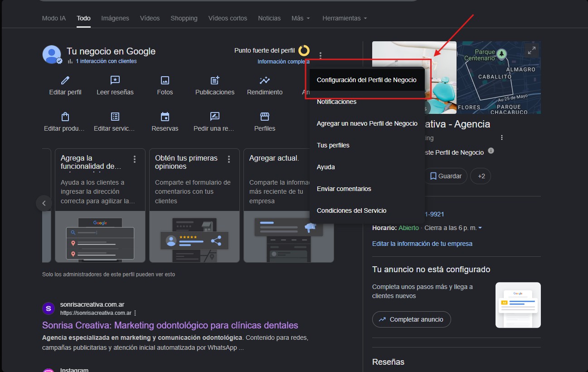Click the 'Agregar actual.' card
Viewport: 588px width, 372px height.
(288, 206)
